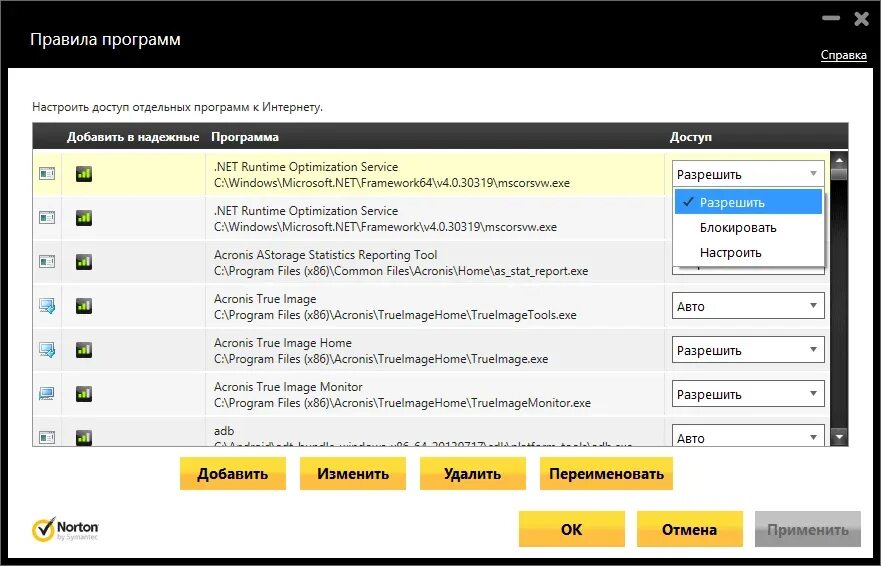
Task: Click signal icon for Acronis AStorage Statistics row
Action: [x=84, y=261]
